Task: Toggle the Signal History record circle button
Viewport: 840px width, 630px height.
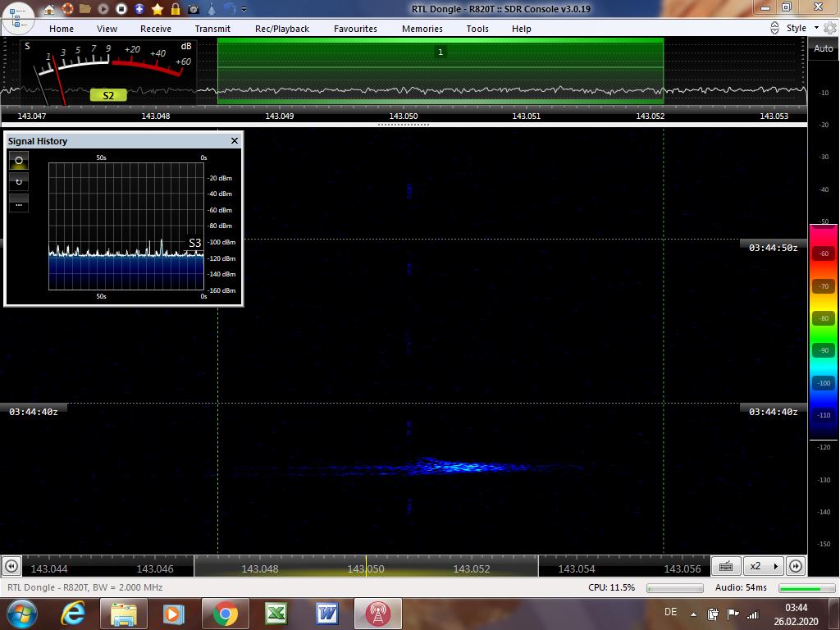Action: 19,160
